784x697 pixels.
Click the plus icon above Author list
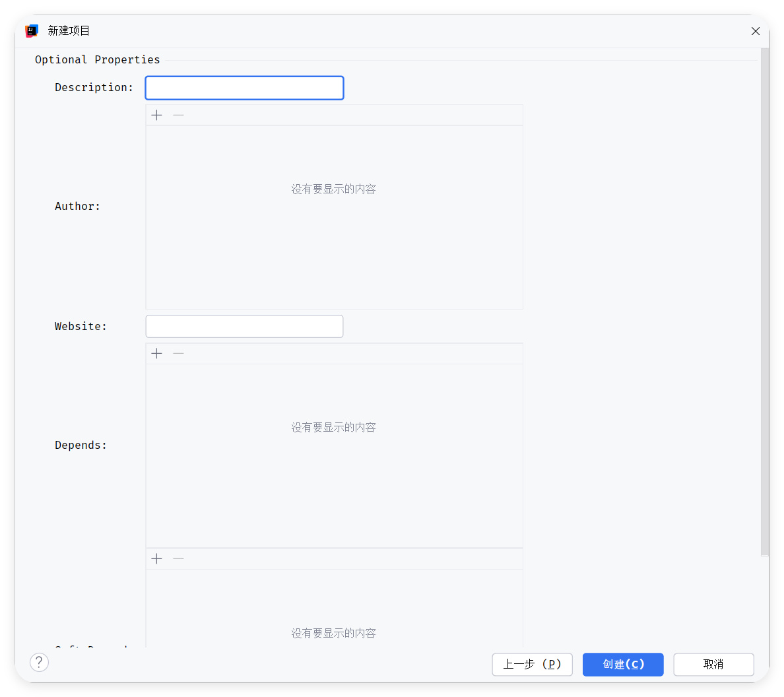(x=156, y=116)
